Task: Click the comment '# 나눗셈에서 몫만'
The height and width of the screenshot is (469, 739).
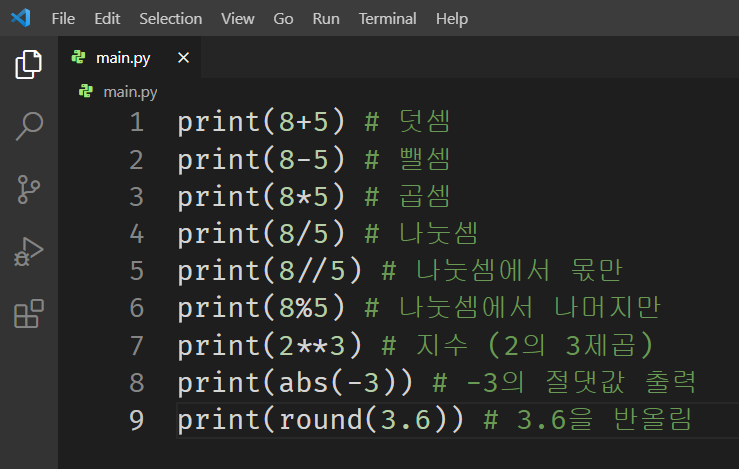Action: point(502,271)
